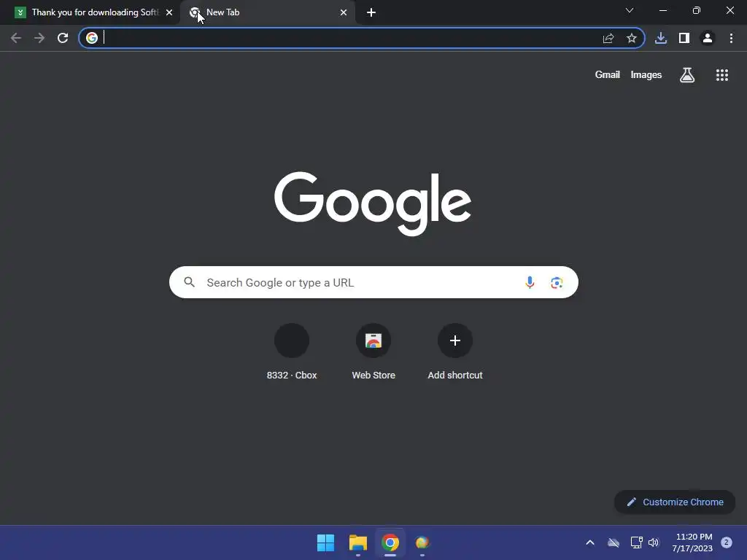This screenshot has height=560, width=747.
Task: Switch to the New Tab tab
Action: [268, 12]
